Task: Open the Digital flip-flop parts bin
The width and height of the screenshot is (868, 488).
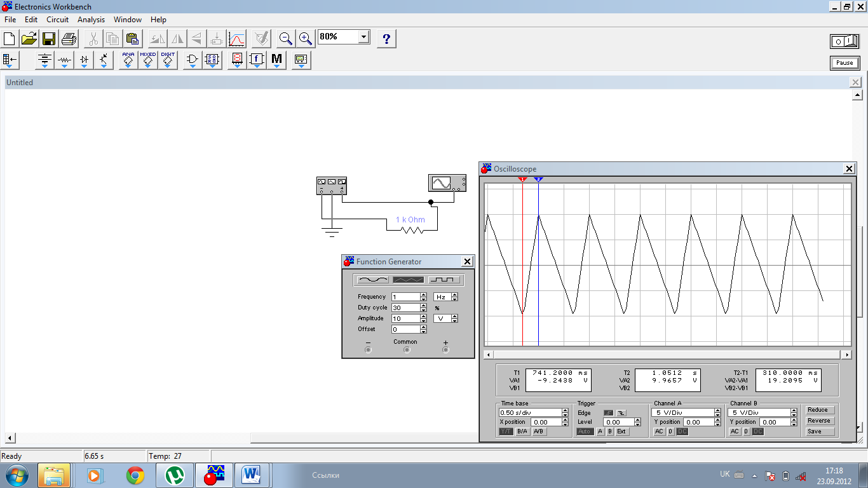Action: pyautogui.click(x=212, y=61)
